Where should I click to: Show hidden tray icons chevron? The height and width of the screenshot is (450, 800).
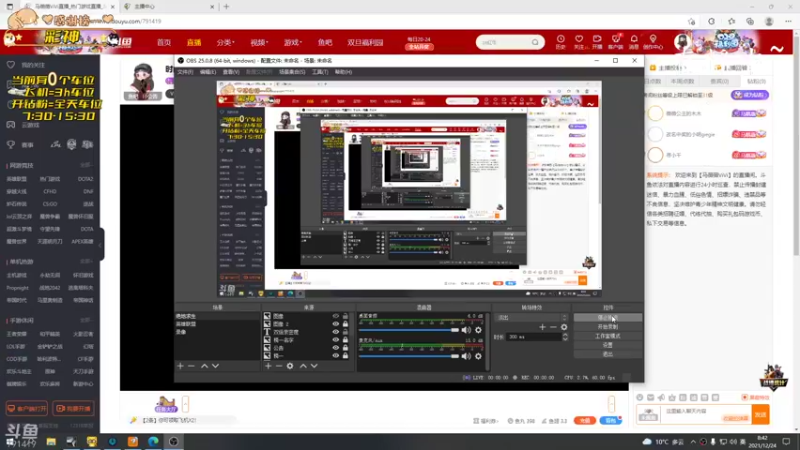[693, 442]
